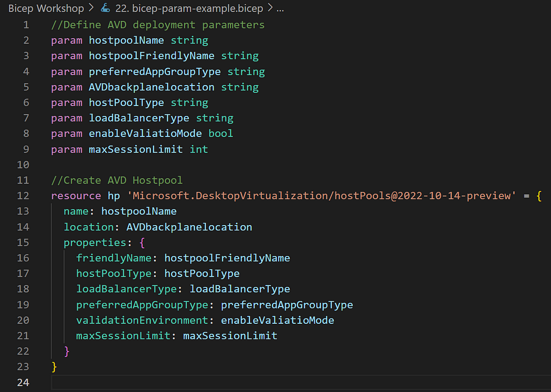The height and width of the screenshot is (392, 551).
Task: Click 'int' type keyword on line 9
Action: 199,149
